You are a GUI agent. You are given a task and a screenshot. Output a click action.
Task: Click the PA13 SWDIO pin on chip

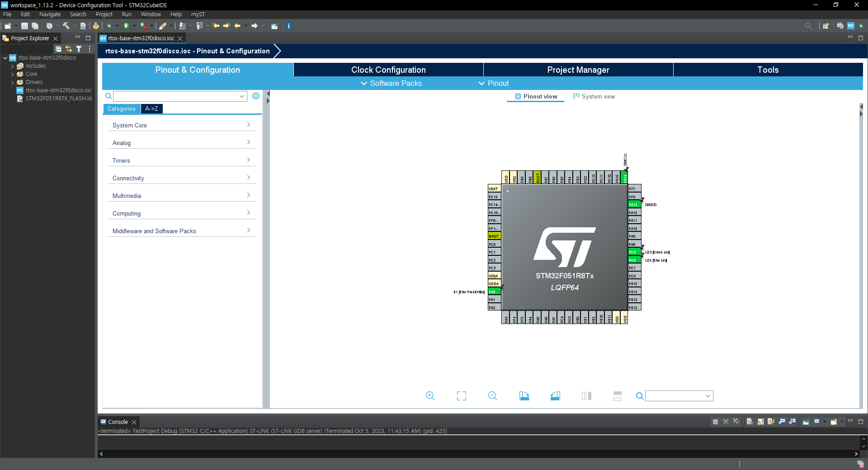coord(634,205)
